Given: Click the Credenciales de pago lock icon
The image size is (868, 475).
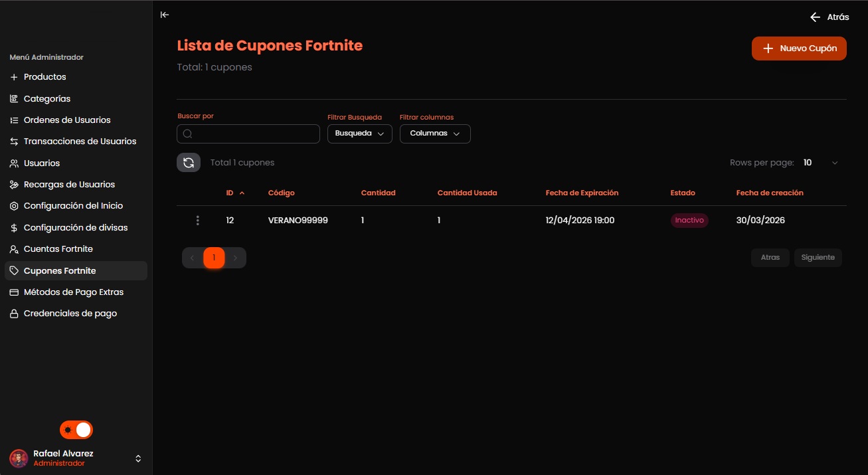Looking at the screenshot, I should (14, 314).
